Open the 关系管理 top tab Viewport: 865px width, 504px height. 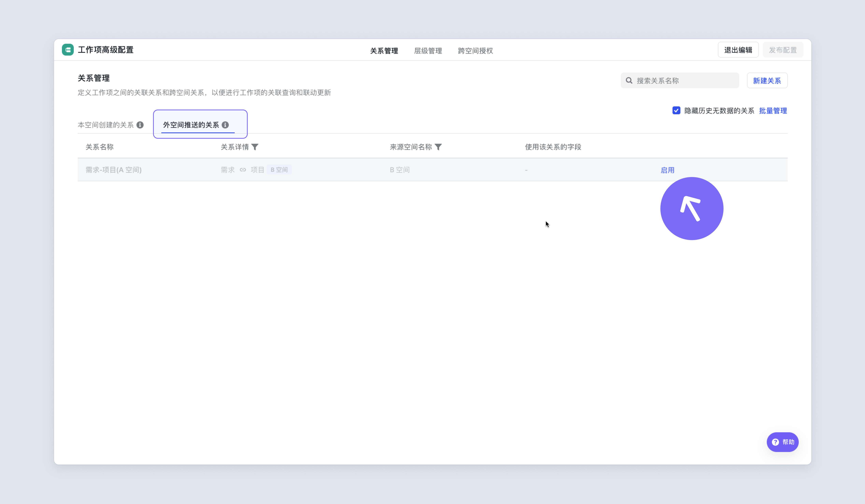384,51
